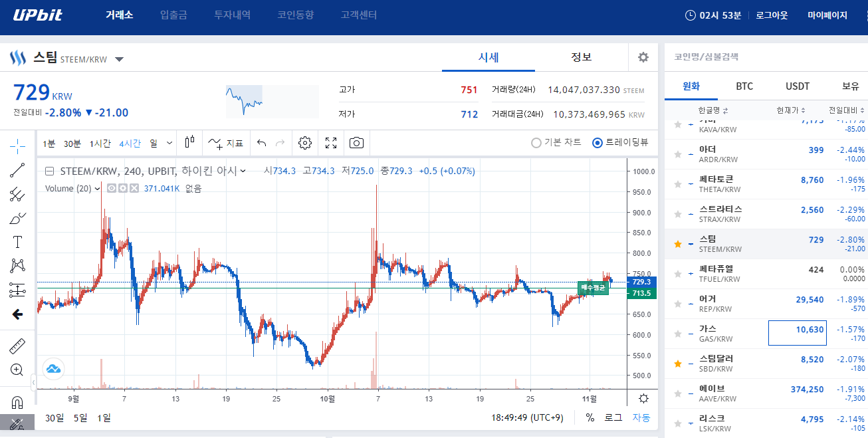Select the 기본 차트 radio option
Viewport: 868px width, 438px height.
(556, 142)
